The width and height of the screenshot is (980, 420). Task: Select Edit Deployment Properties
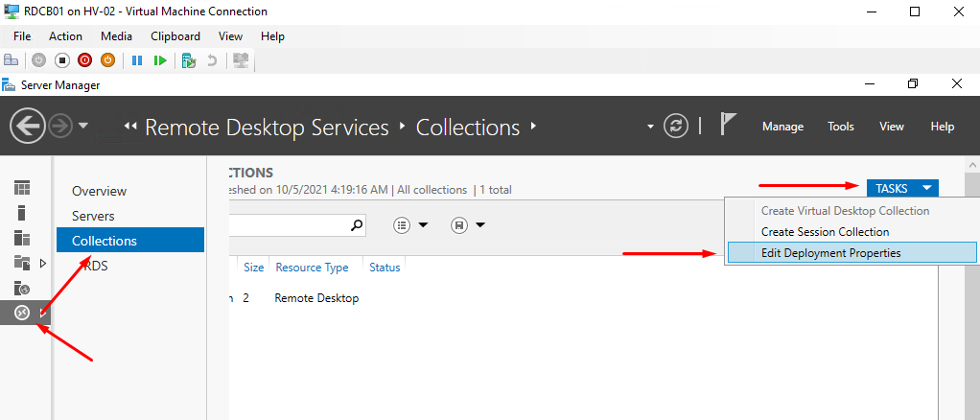click(x=852, y=253)
